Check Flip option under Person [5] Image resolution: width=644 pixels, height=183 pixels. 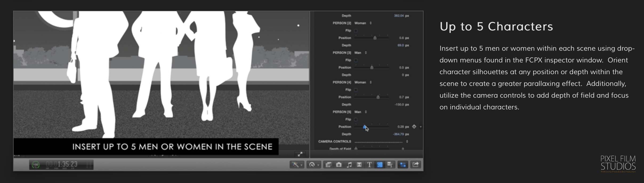click(x=356, y=120)
